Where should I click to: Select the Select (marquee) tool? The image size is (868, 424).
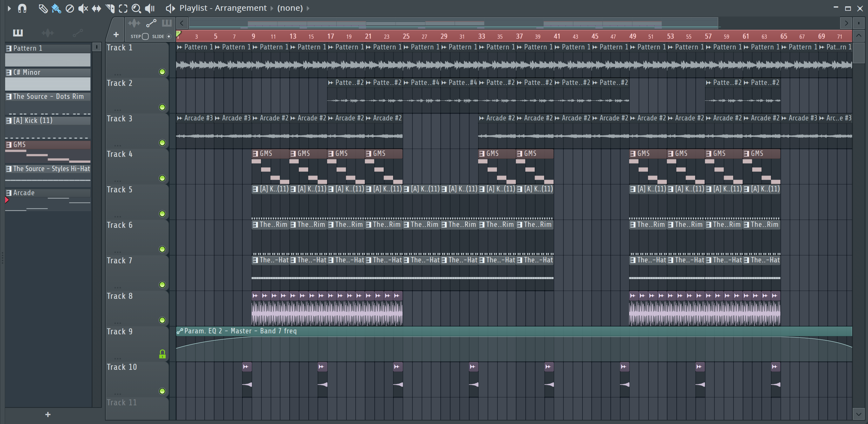click(123, 9)
